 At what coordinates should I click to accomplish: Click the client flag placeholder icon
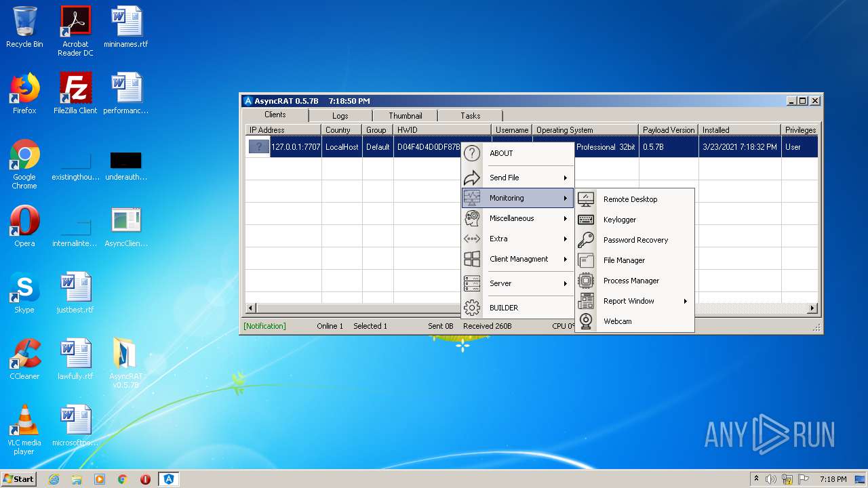point(259,146)
